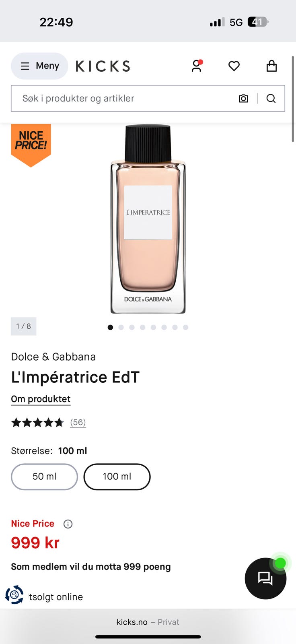Screen dimensions: 296x644
Task: Open the Om produktet link
Action: tap(41, 399)
